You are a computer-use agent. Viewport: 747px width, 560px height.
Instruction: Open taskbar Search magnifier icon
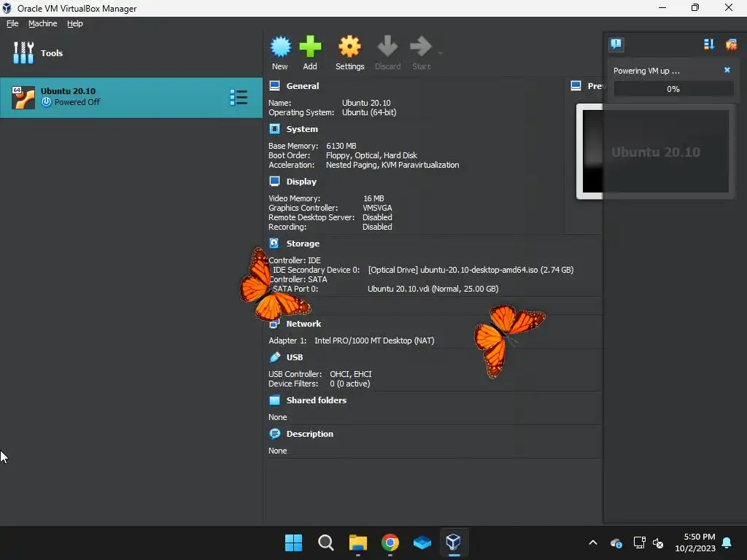(x=326, y=542)
